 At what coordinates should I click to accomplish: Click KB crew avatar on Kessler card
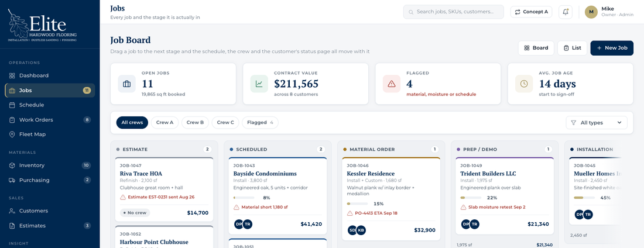pos(361,230)
